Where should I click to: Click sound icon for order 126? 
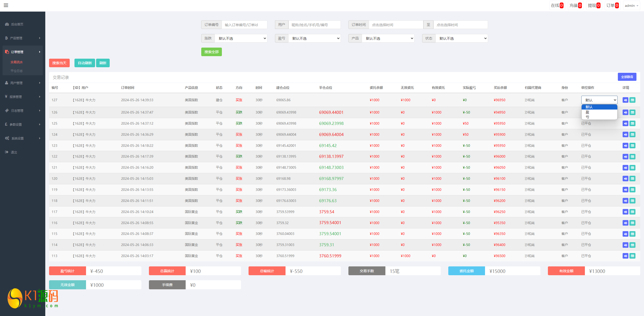(625, 113)
